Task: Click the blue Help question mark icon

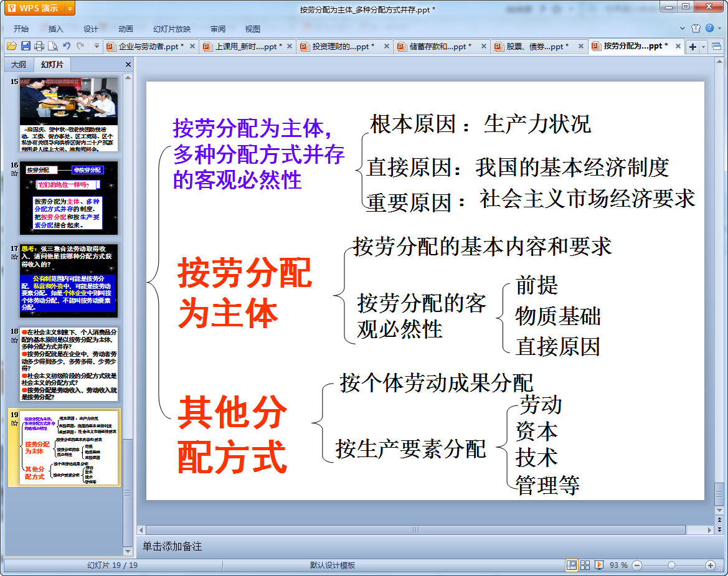Action: tap(709, 28)
